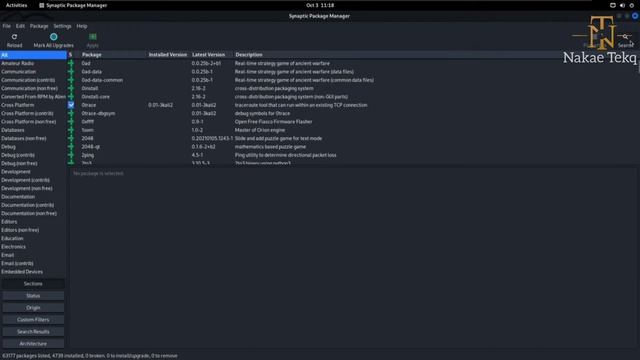The width and height of the screenshot is (640, 360).
Task: Click status icon for 0install-core
Action: coord(71,97)
